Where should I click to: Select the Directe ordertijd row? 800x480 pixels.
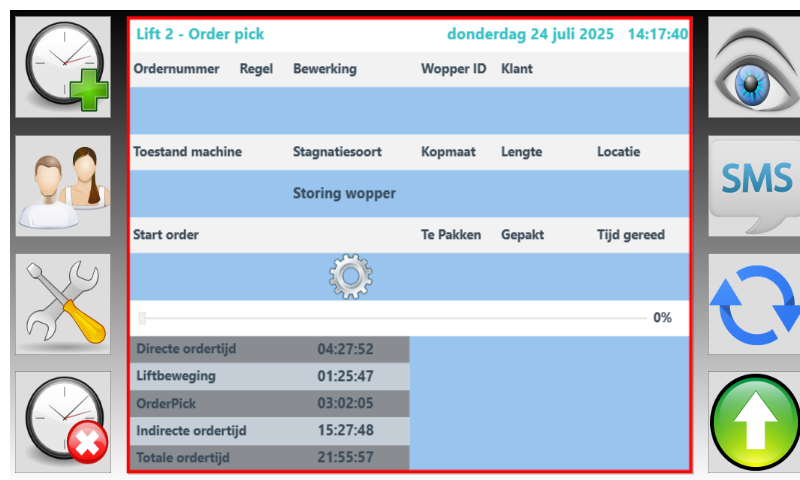269,349
